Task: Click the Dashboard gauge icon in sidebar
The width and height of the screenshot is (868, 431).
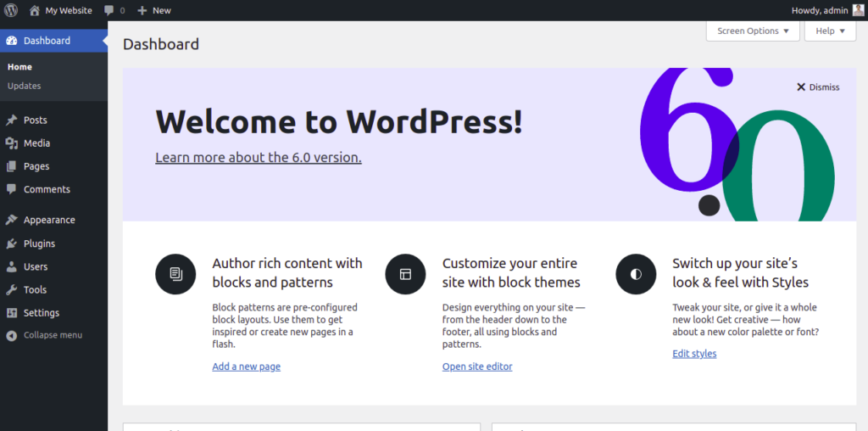Action: coord(12,41)
